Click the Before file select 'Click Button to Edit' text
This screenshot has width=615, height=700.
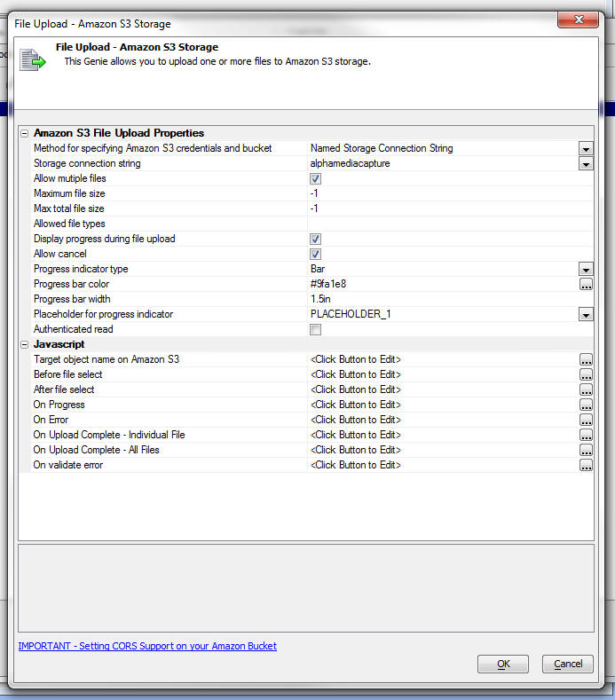coord(356,374)
